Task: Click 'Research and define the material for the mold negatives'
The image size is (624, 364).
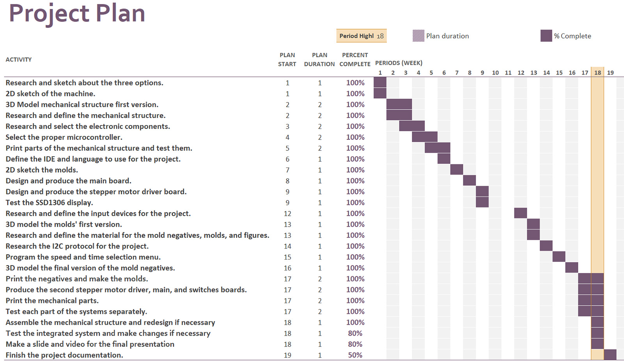Action: click(x=137, y=236)
